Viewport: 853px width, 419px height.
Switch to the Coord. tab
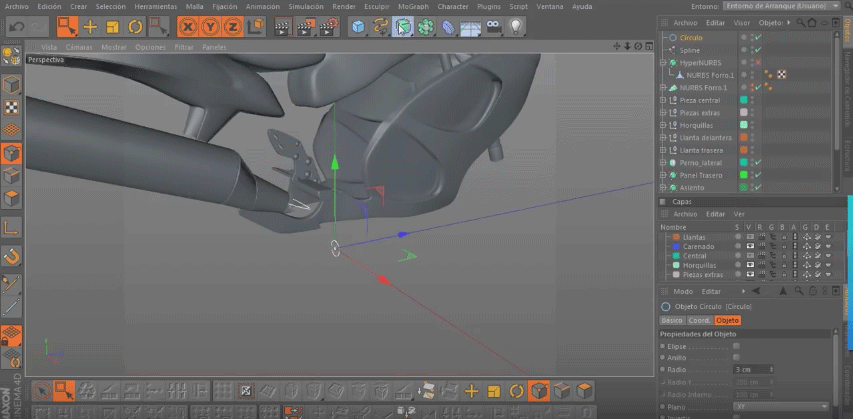pos(698,320)
